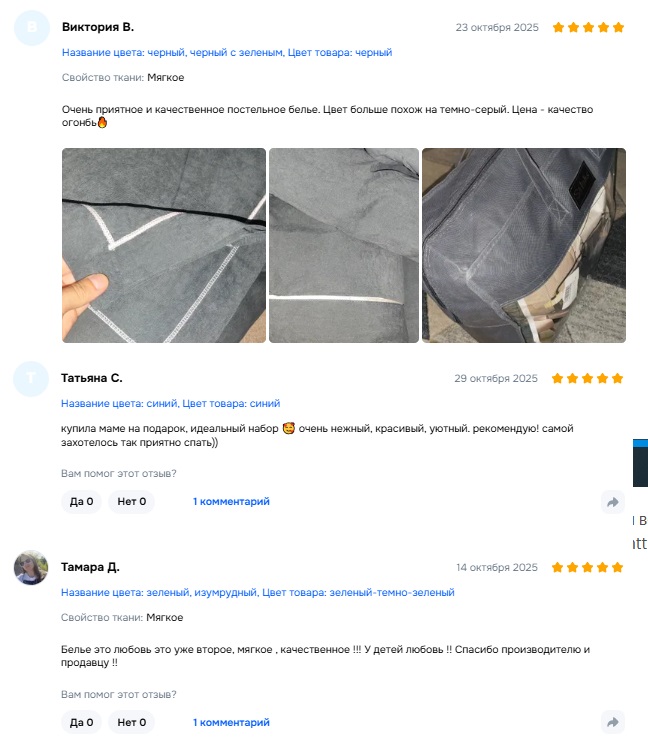Open Татьяна С. round avatar icon
Viewport: 648px width, 745px height.
pyautogui.click(x=31, y=378)
